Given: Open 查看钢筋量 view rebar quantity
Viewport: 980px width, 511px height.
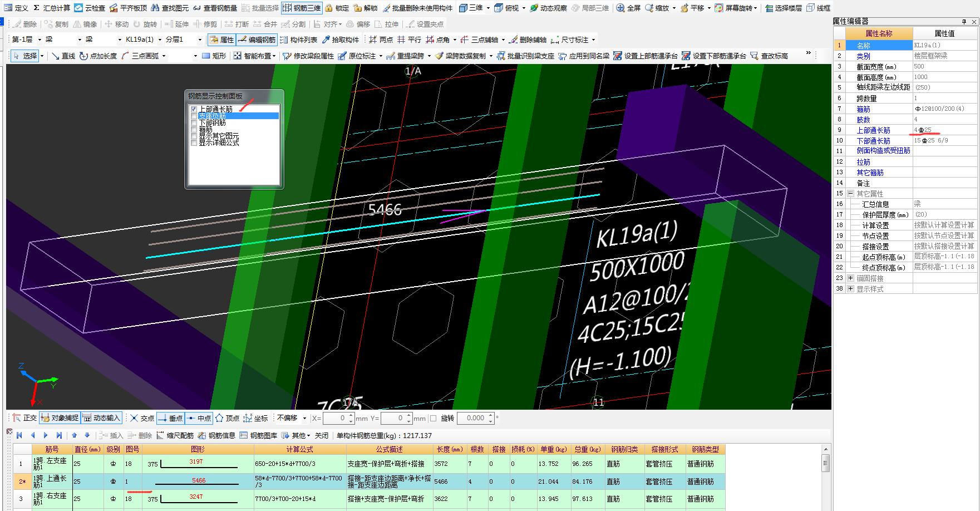Looking at the screenshot, I should point(215,8).
